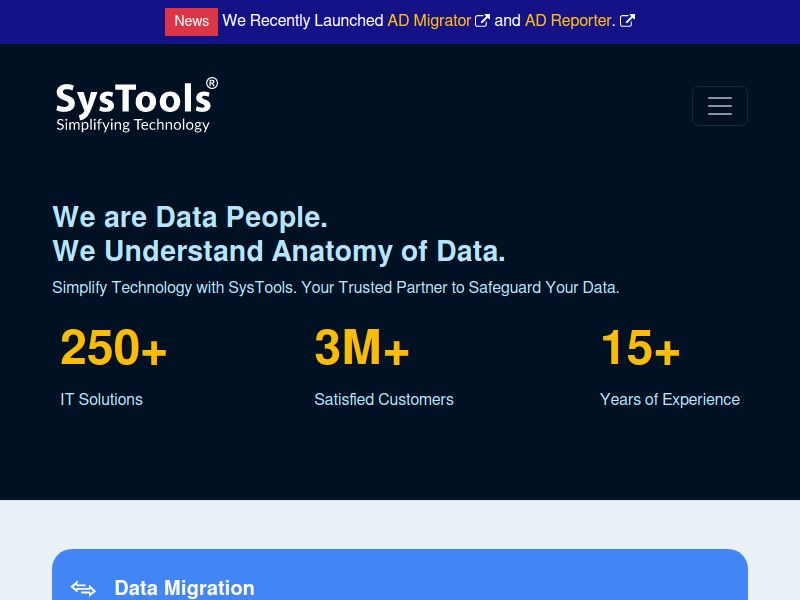
Task: Click the Data Migration arrows icon
Action: (x=83, y=588)
